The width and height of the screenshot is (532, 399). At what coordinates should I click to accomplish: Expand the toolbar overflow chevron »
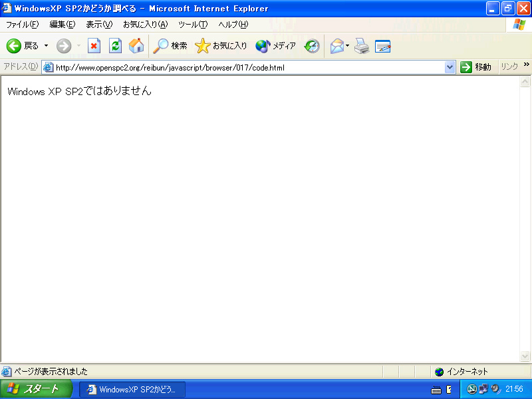pyautogui.click(x=526, y=65)
